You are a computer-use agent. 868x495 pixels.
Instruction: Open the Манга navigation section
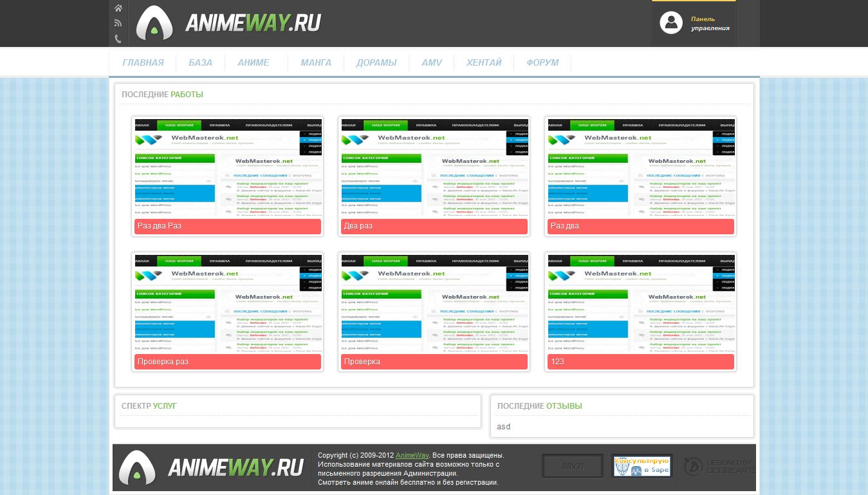315,62
